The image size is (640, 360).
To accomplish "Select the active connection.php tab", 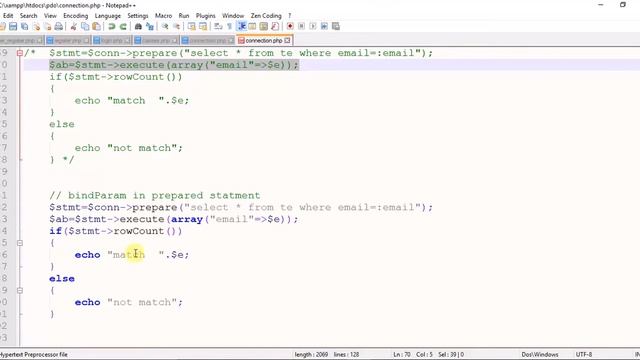I will (264, 40).
